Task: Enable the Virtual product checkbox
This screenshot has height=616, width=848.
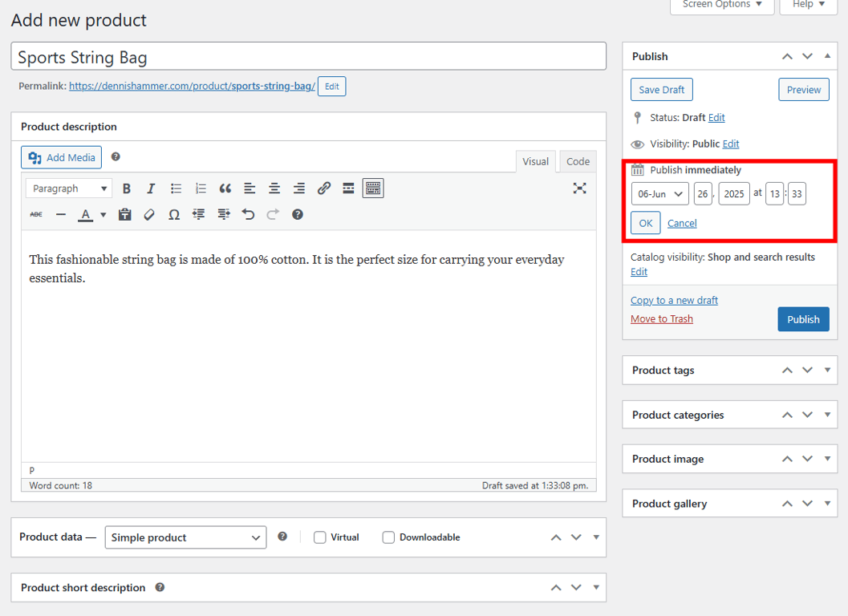Action: 320,537
